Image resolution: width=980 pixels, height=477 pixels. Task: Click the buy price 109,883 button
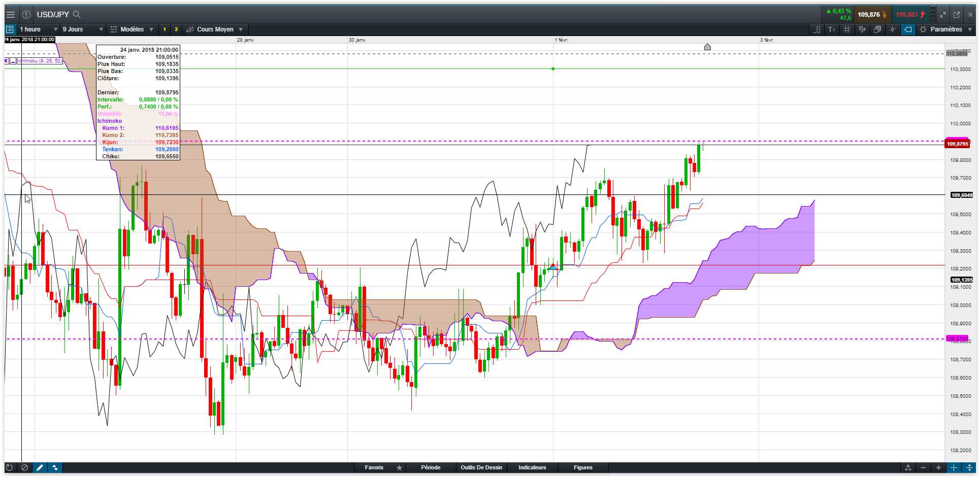pyautogui.click(x=909, y=15)
